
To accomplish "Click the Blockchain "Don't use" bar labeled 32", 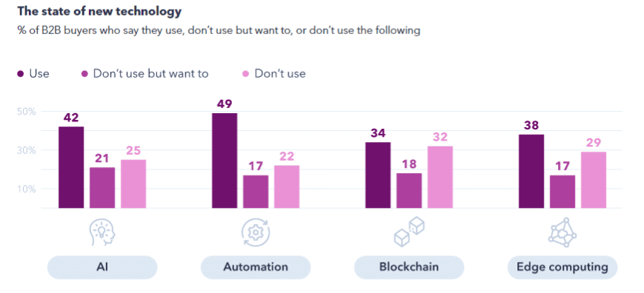I will pos(440,177).
